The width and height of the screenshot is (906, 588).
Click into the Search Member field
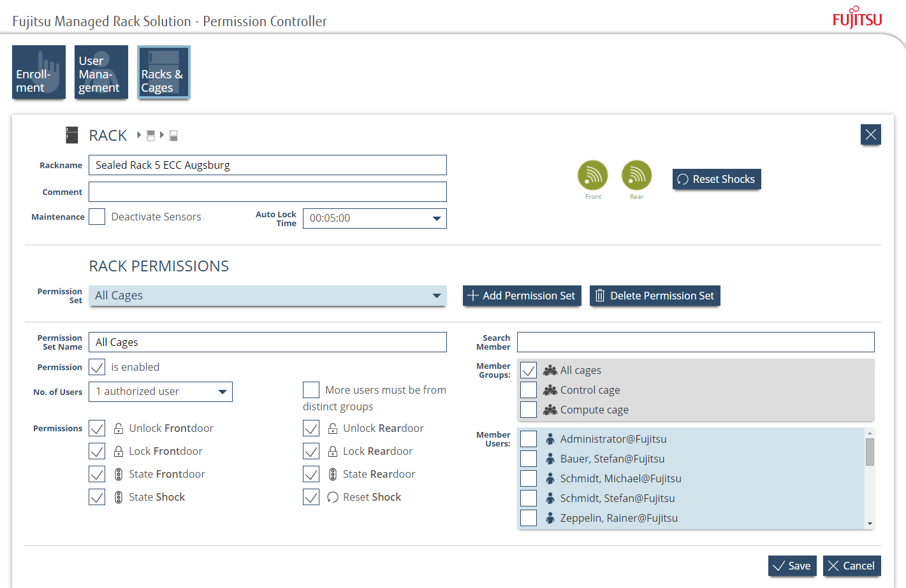tap(696, 342)
